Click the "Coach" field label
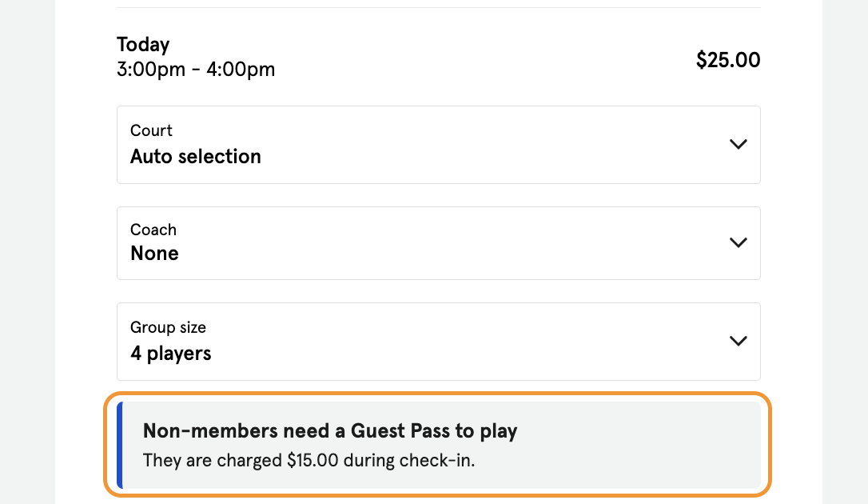868x504 pixels. point(153,230)
